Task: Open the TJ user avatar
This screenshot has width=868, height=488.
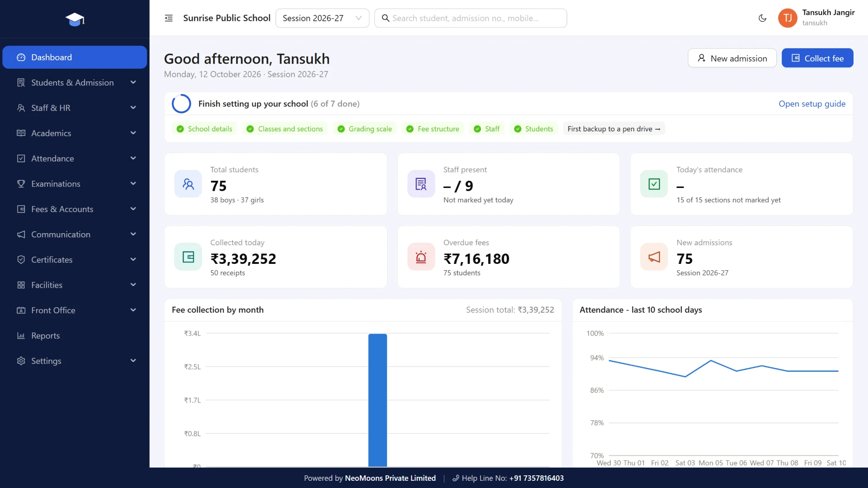Action: (x=788, y=18)
